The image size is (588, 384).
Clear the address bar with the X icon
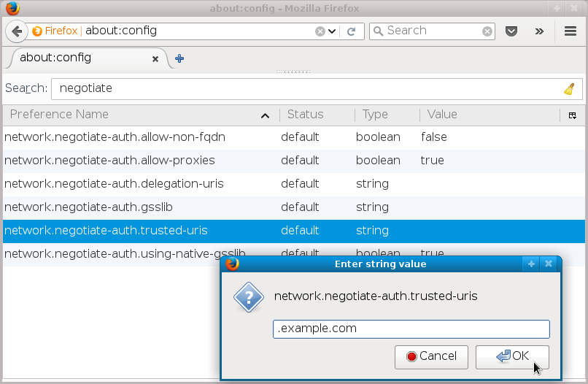[x=320, y=31]
